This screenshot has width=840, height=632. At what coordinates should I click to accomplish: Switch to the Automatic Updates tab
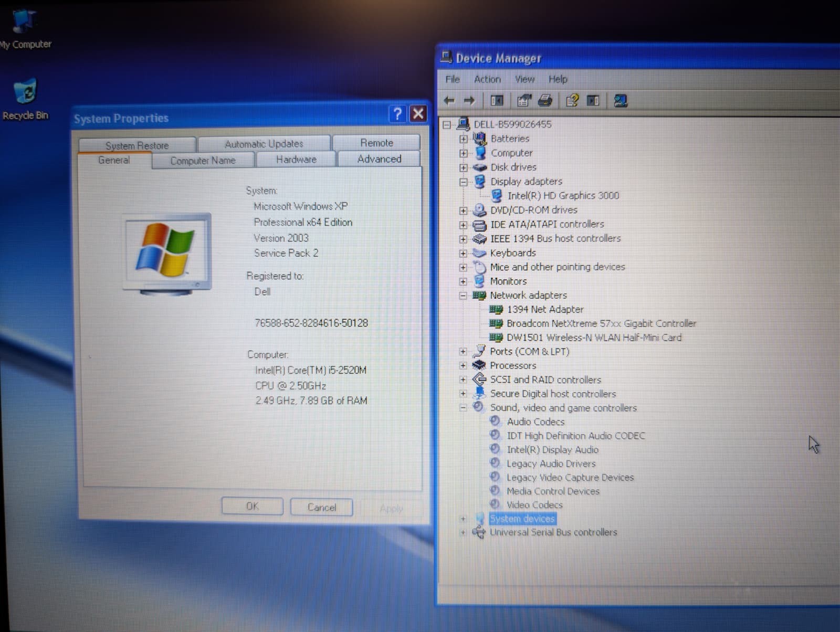[264, 144]
